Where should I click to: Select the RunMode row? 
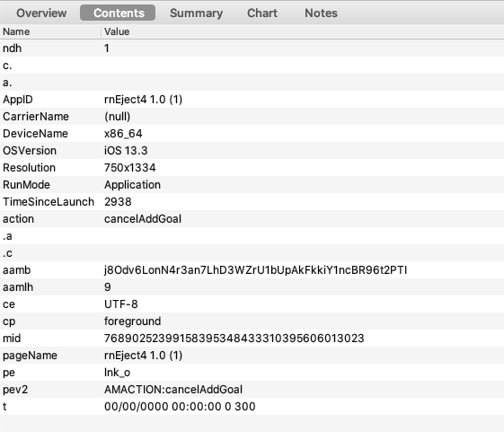252,185
